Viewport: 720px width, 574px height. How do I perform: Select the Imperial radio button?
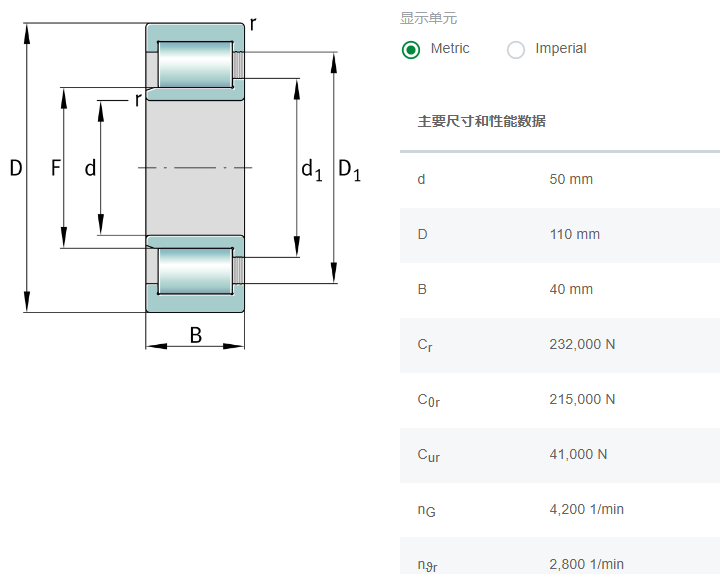tap(516, 50)
